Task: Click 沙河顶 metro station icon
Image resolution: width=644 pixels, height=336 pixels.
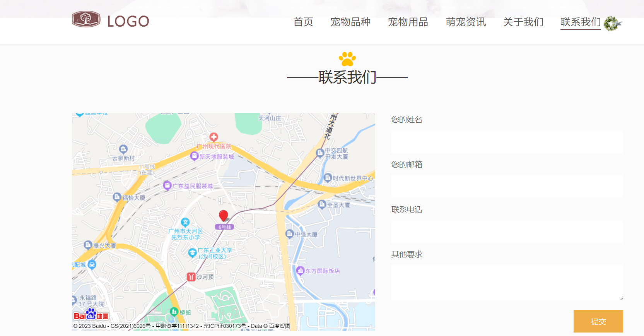Action: [191, 277]
